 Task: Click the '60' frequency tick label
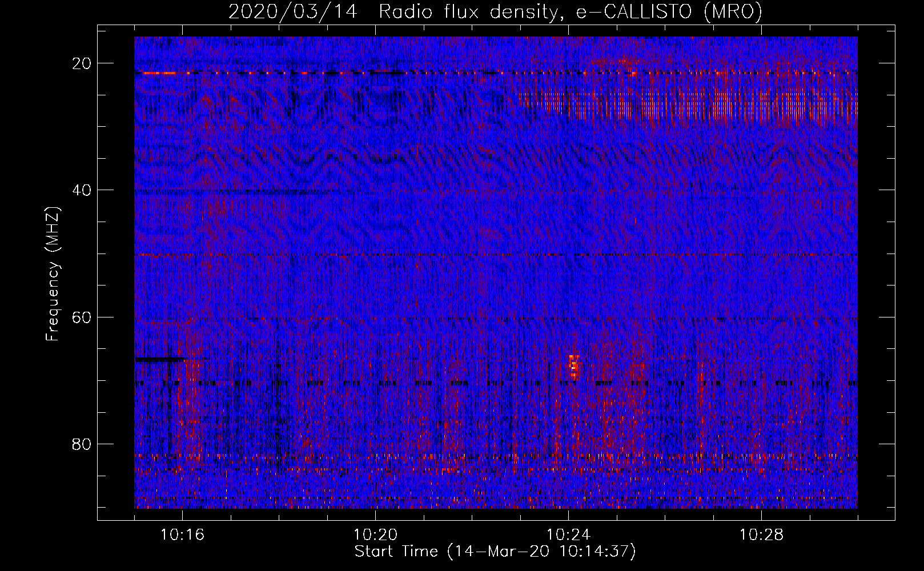(82, 317)
